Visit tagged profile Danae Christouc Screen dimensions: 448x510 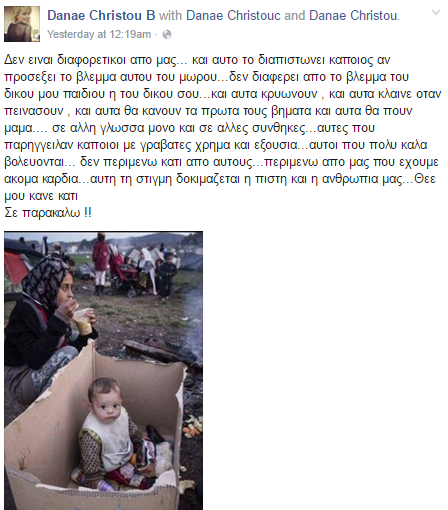pyautogui.click(x=234, y=15)
